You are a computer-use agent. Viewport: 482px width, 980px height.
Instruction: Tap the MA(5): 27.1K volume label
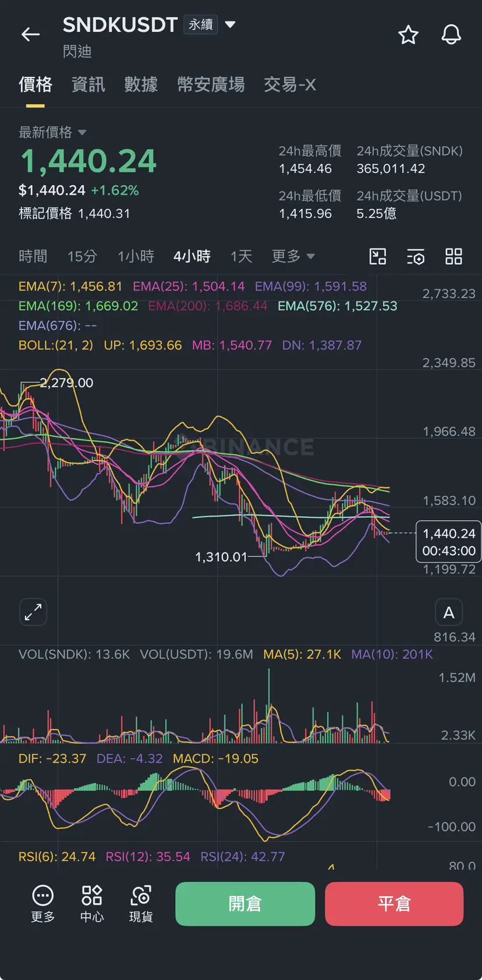(x=302, y=654)
